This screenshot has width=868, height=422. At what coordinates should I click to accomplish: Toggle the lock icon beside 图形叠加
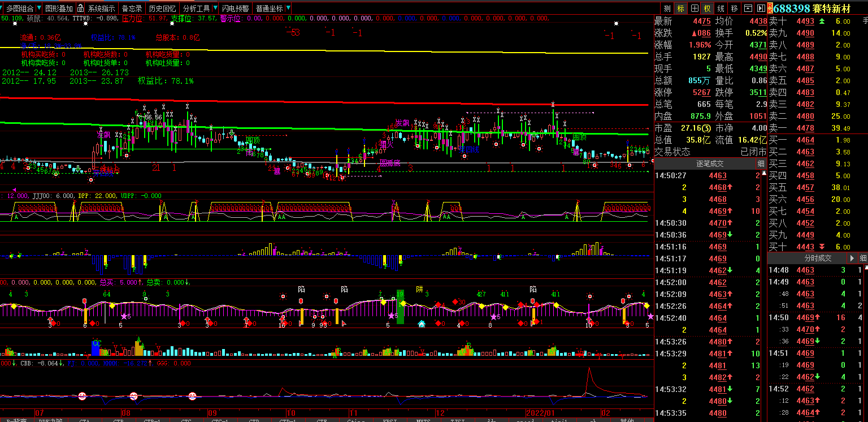(81, 8)
